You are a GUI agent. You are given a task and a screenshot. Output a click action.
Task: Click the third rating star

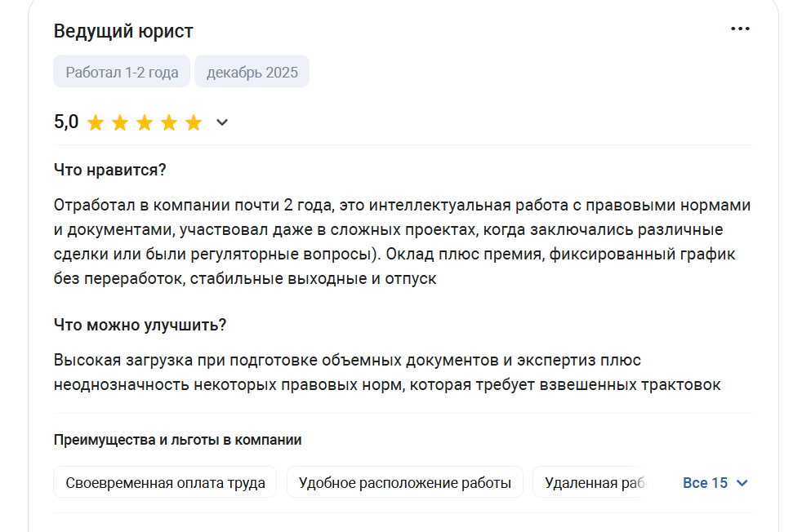click(x=145, y=123)
